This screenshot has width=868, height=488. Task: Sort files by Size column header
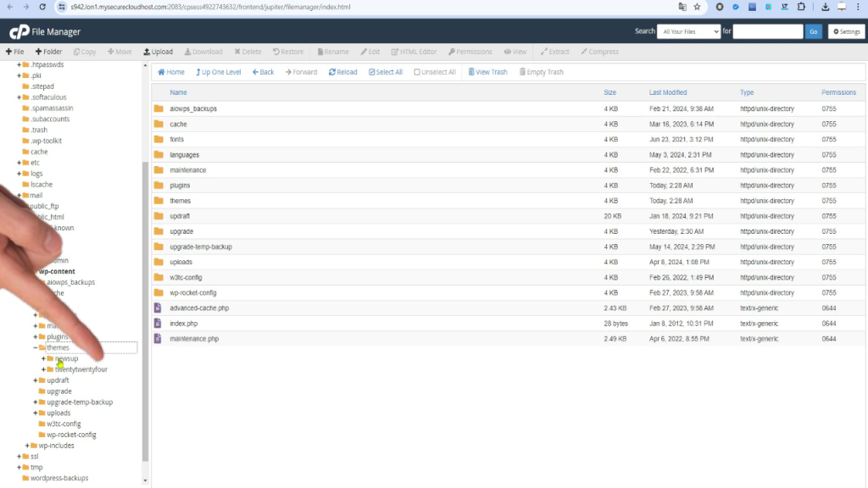[x=609, y=92]
